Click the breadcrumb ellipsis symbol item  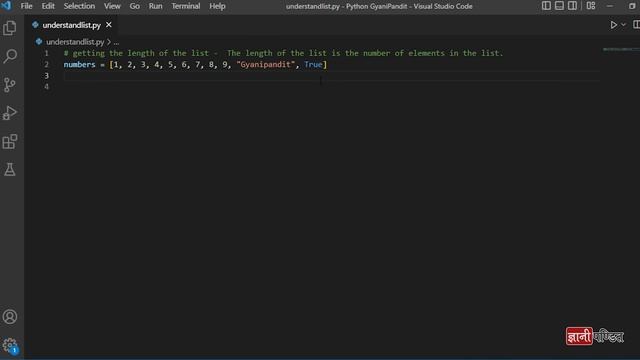(x=116, y=42)
